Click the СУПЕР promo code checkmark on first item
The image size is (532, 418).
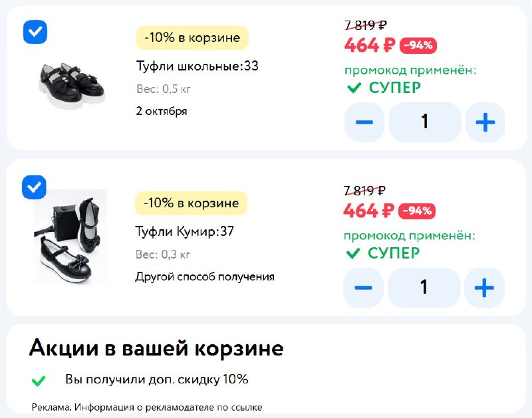tap(354, 88)
